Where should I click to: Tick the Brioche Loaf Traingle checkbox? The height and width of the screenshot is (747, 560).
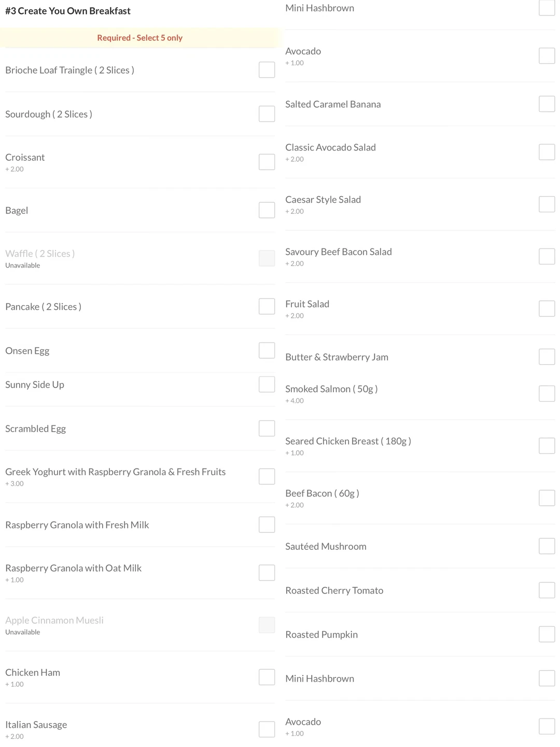pos(267,70)
